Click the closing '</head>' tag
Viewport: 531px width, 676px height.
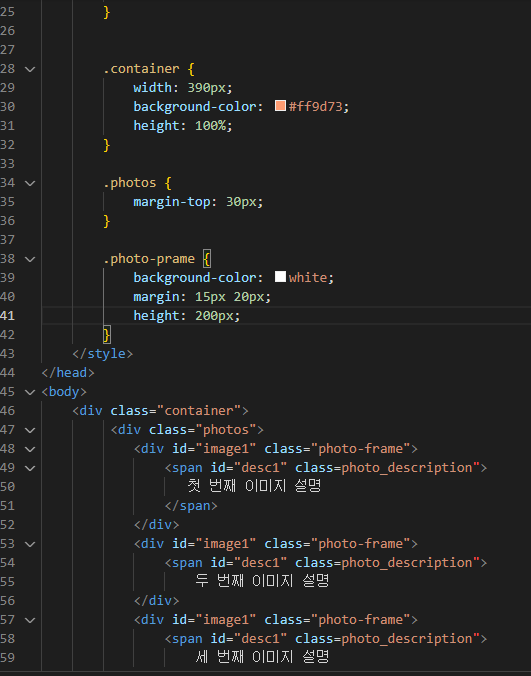(x=68, y=372)
